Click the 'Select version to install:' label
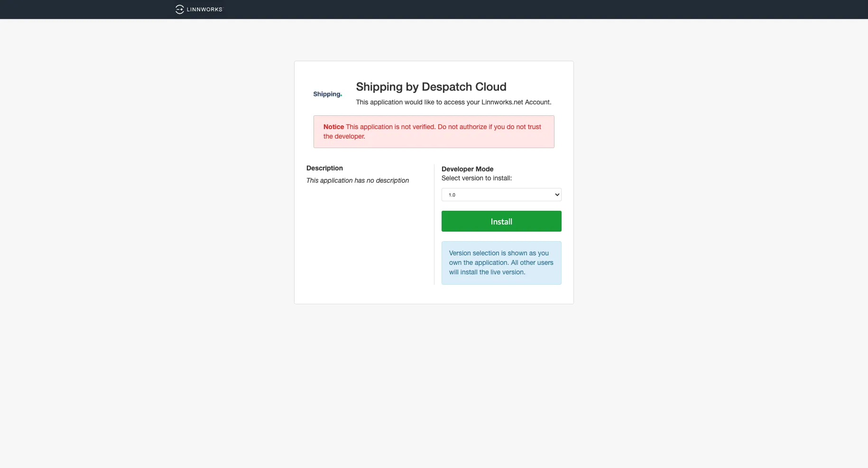 pos(477,178)
